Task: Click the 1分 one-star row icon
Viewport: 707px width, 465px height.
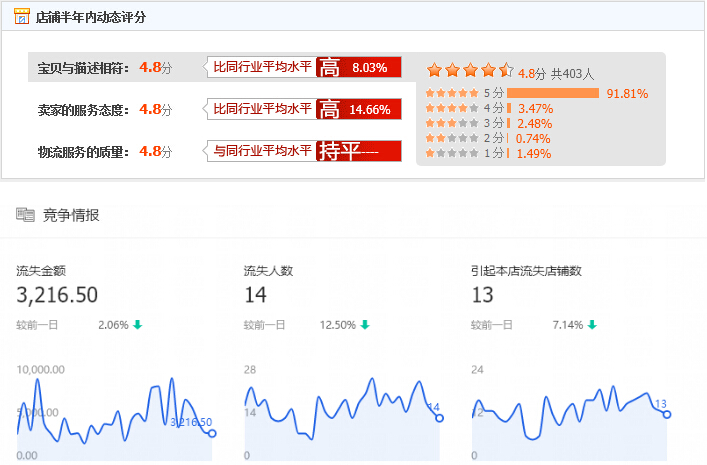Action: point(451,153)
